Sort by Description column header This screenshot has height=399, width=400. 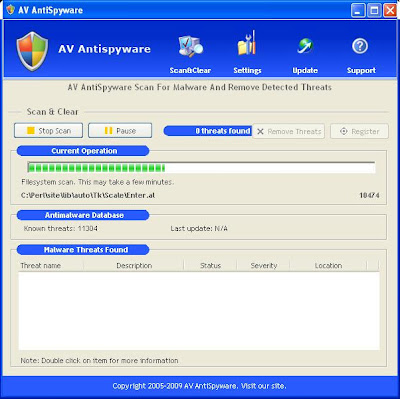tap(134, 265)
